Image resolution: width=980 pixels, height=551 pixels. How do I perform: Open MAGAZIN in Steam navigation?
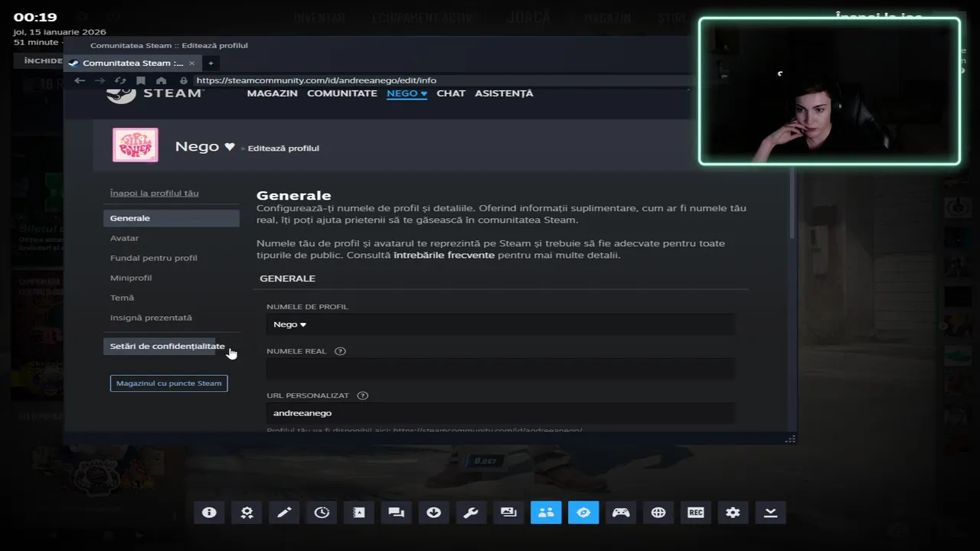[x=272, y=93]
